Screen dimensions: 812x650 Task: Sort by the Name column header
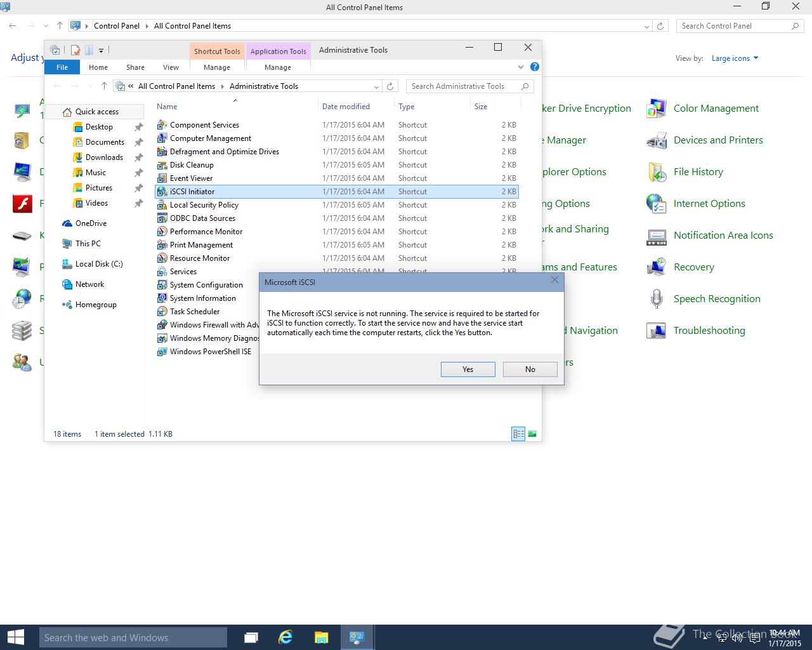pyautogui.click(x=167, y=107)
